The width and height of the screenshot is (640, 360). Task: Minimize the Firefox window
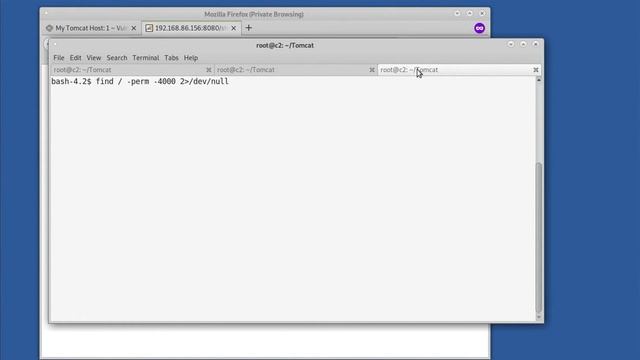pos(458,13)
